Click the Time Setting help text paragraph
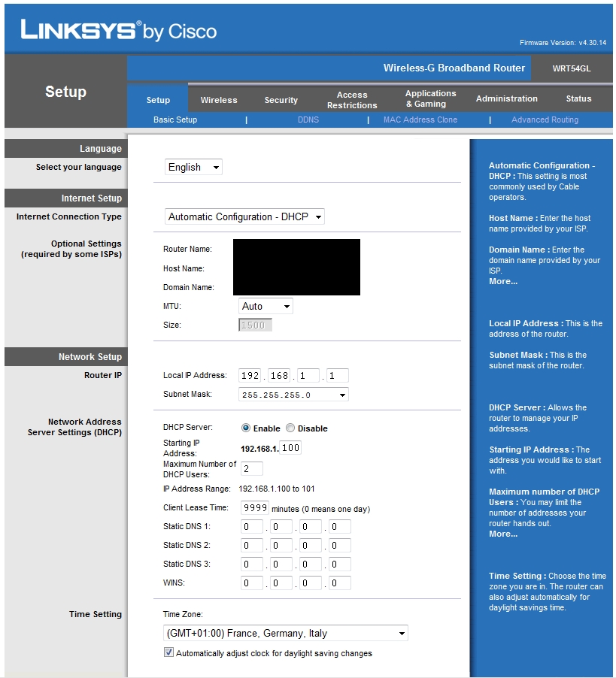This screenshot has height=678, width=616. [548, 592]
